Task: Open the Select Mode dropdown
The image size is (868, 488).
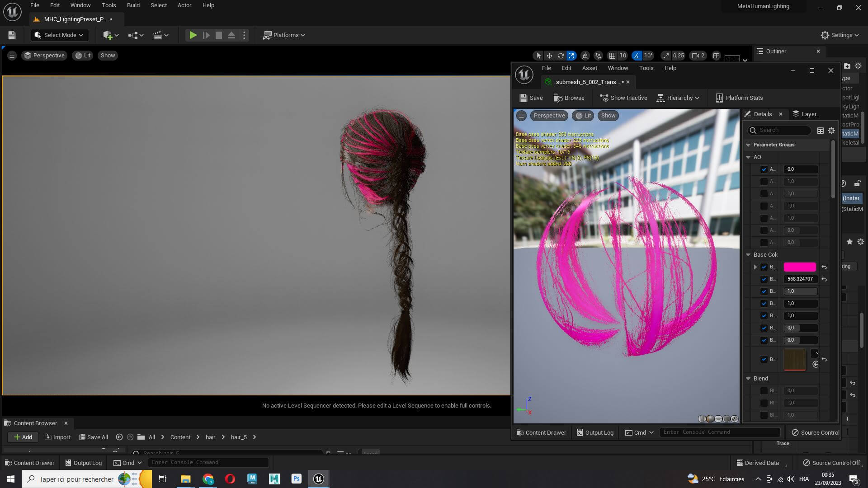Action: point(59,35)
